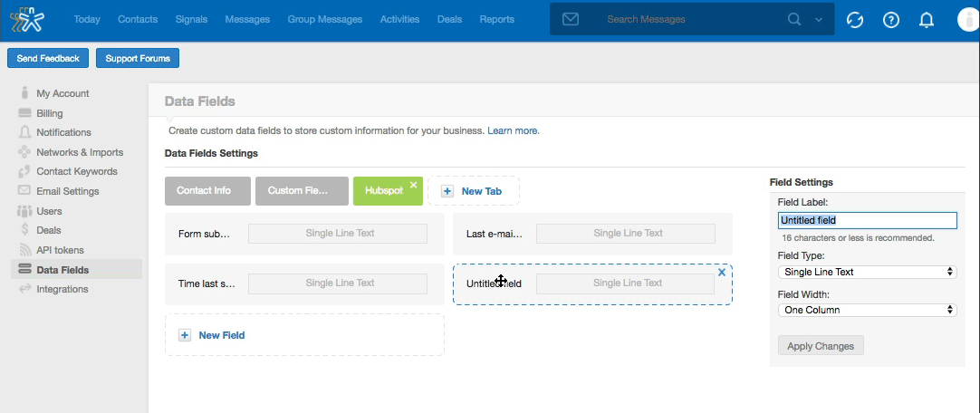The image size is (980, 413).
Task: Click the envelope icon in search bar
Action: pos(570,19)
